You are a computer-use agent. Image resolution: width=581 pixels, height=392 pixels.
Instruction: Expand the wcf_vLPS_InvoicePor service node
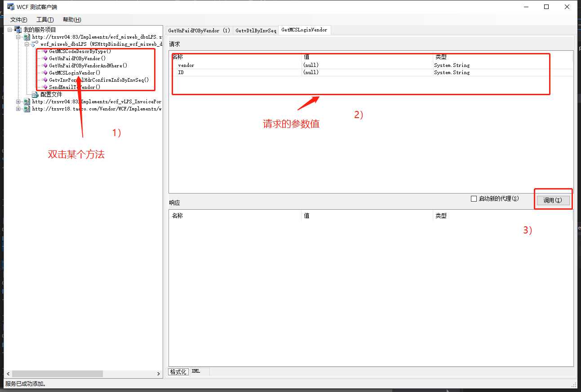pos(18,101)
